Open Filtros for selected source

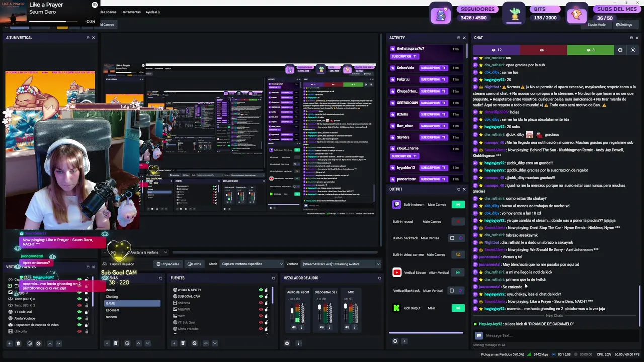point(194,264)
